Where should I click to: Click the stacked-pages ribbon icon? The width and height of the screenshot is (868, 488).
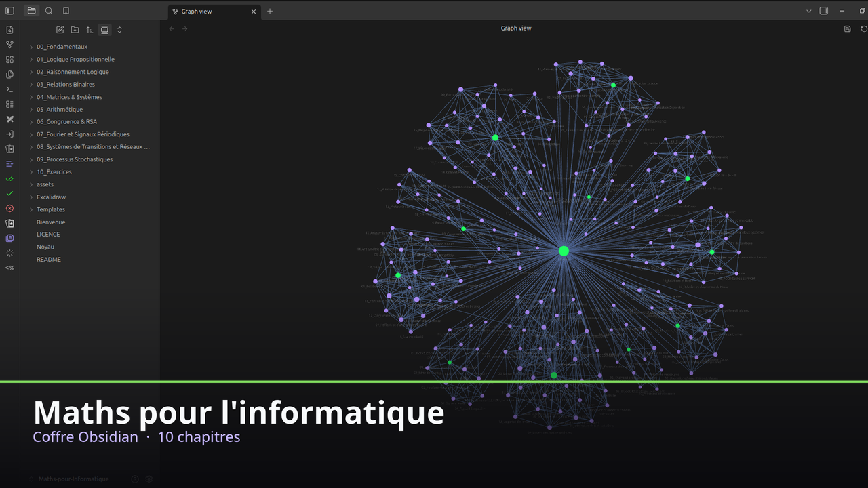tap(9, 75)
